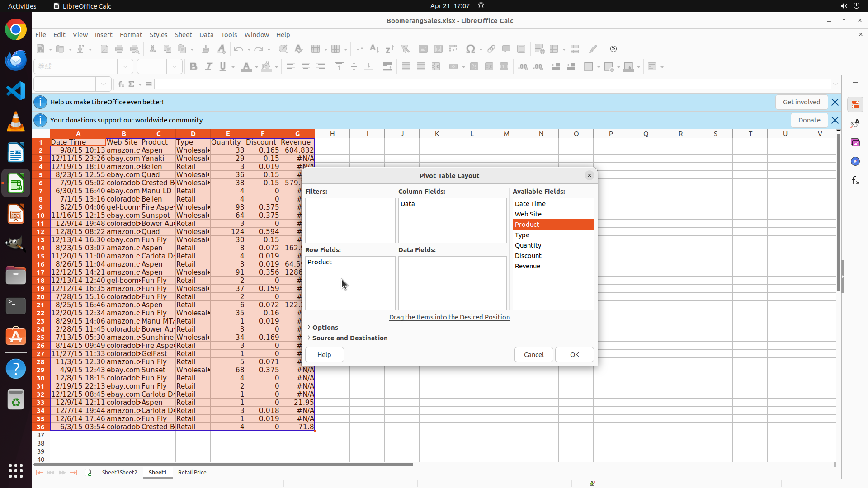Click the Get involved button
868x488 pixels.
click(x=801, y=102)
